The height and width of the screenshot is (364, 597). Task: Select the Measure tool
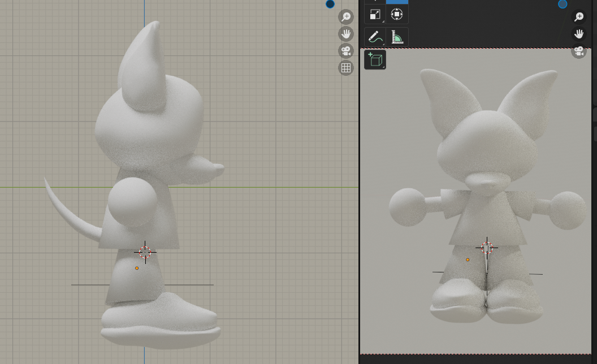coord(397,37)
